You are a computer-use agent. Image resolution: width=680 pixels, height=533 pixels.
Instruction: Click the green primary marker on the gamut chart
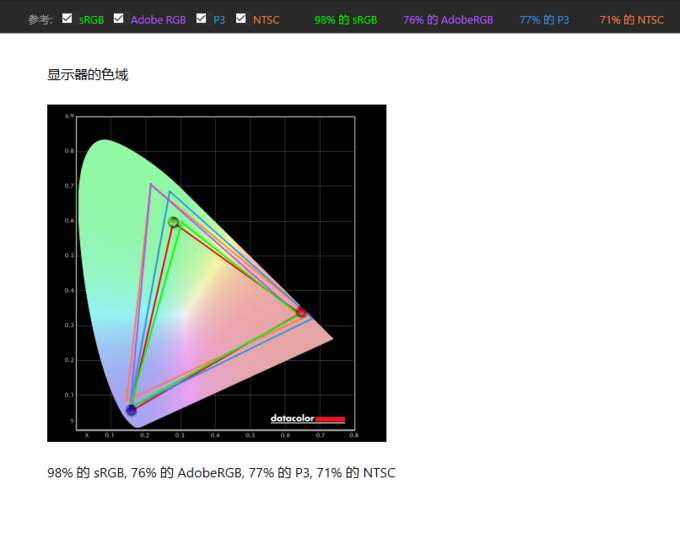(x=173, y=222)
